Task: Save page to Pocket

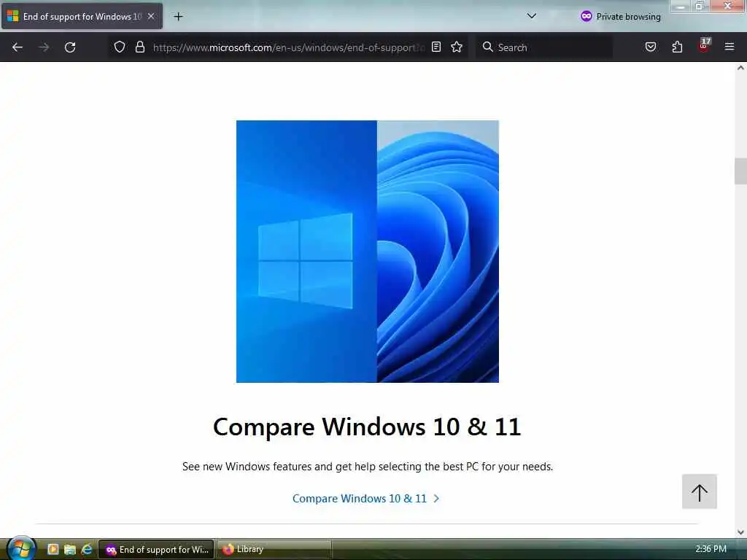Action: [x=651, y=47]
